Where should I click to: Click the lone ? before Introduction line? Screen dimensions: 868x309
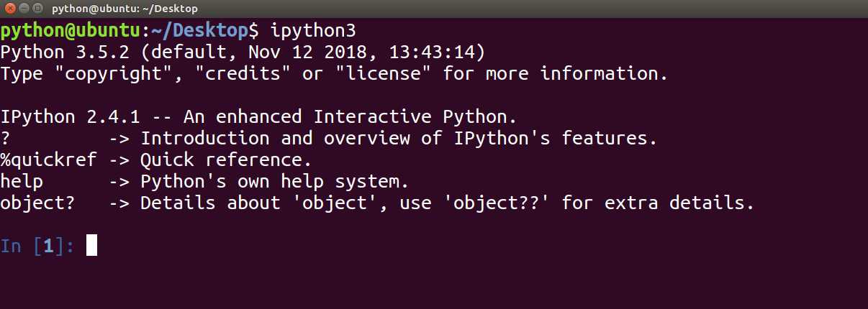click(x=6, y=138)
